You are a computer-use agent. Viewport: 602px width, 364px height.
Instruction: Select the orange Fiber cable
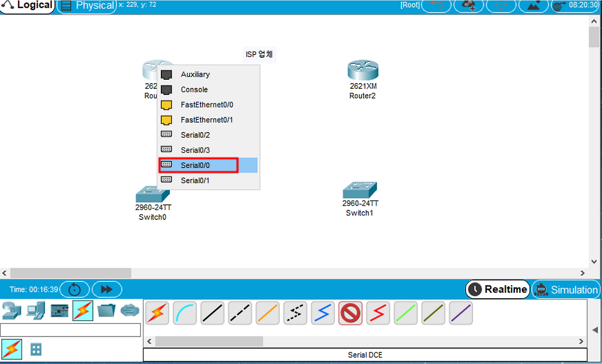click(268, 313)
